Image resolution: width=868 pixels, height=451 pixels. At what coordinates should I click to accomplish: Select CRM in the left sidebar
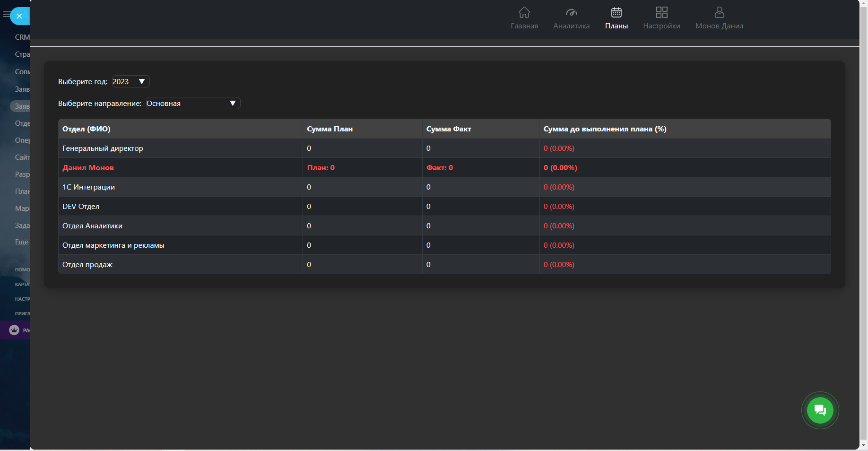pos(22,37)
